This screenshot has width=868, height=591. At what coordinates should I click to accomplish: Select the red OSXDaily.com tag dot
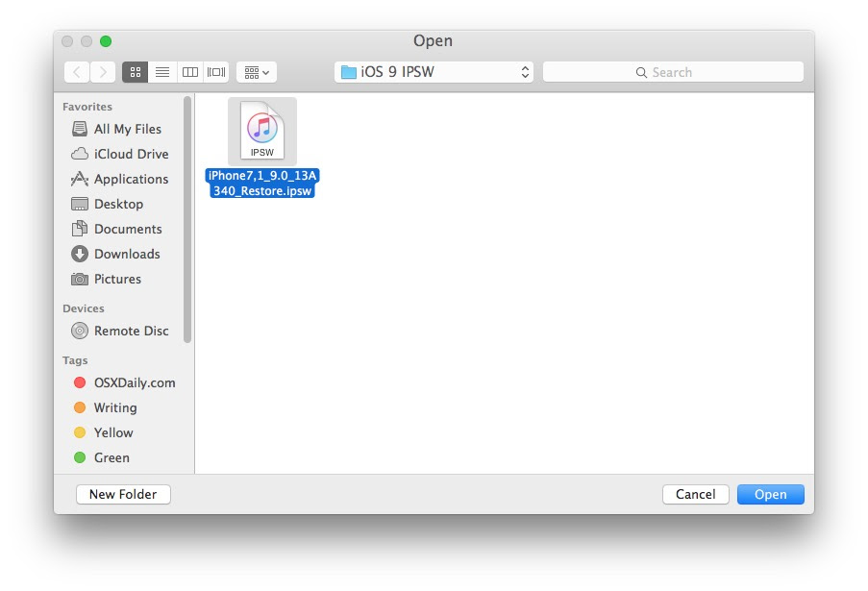tap(80, 382)
